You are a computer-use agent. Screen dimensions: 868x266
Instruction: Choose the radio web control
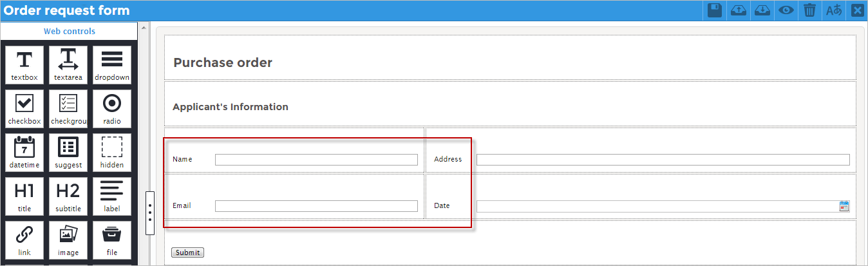[x=112, y=109]
